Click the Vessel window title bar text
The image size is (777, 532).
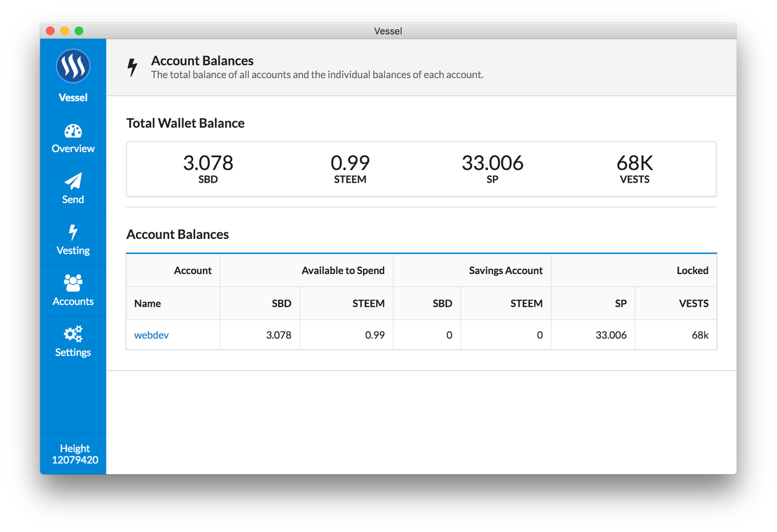(x=388, y=31)
